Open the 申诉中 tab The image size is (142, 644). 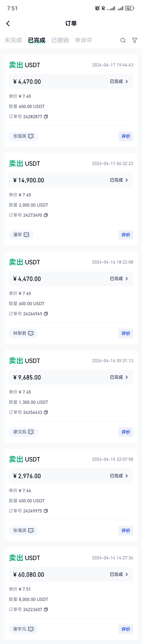coord(84,40)
